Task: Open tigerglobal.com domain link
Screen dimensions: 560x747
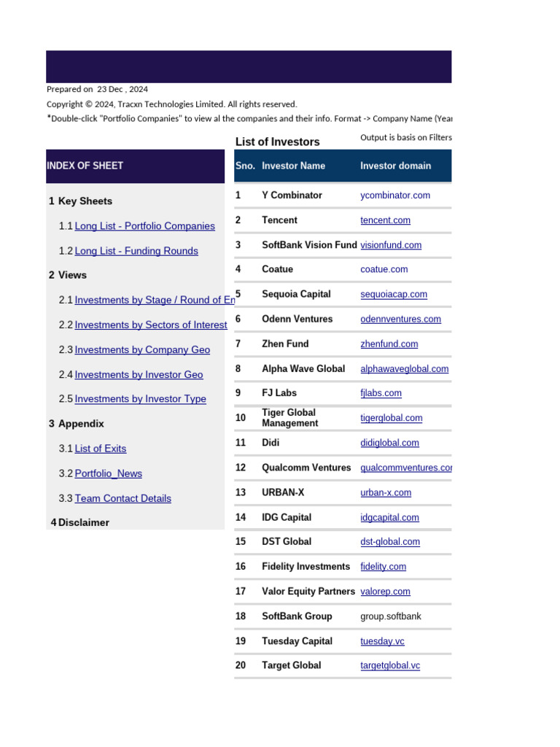Action: point(392,418)
